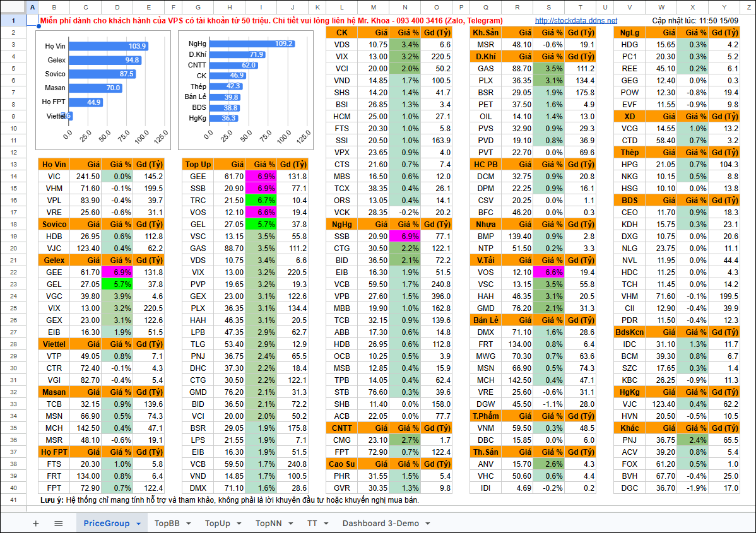The height and width of the screenshot is (533, 756).
Task: Select the T.Phẩm header cell
Action: (x=485, y=416)
